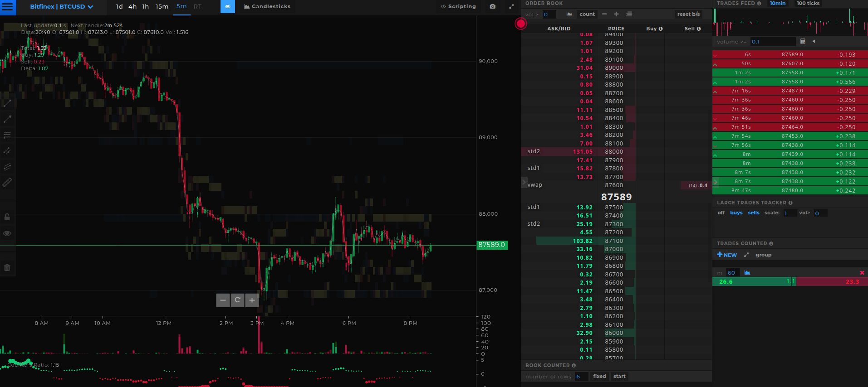868x387 pixels.
Task: Open the hamburger menu in top-left corner
Action: pos(8,7)
